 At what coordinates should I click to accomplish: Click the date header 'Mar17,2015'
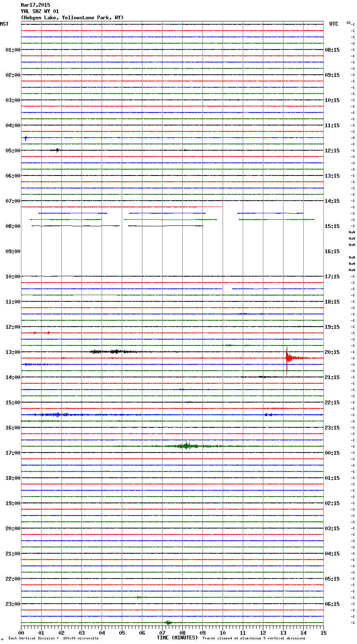pyautogui.click(x=35, y=5)
